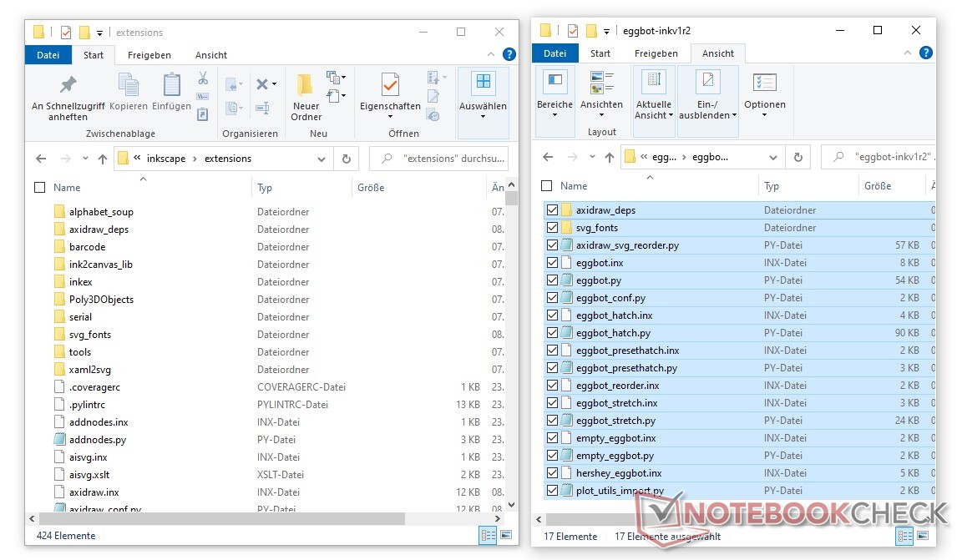This screenshot has width=957, height=560.
Task: Open Eigenschaften in the extensions ribbon
Action: (390, 85)
